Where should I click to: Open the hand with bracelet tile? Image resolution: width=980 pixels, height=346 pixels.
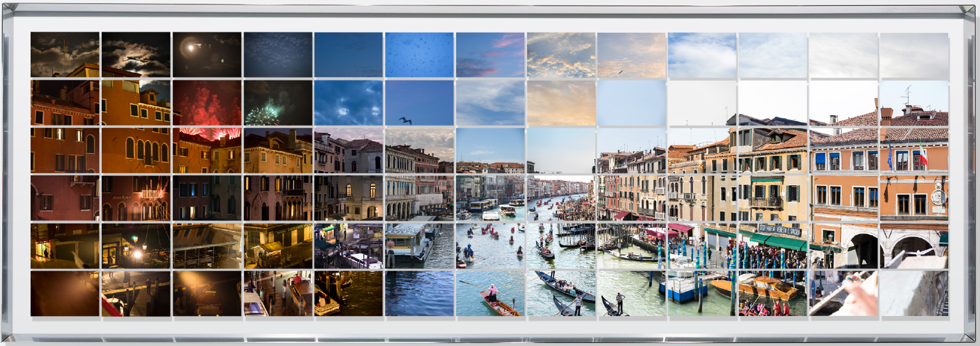(x=843, y=294)
